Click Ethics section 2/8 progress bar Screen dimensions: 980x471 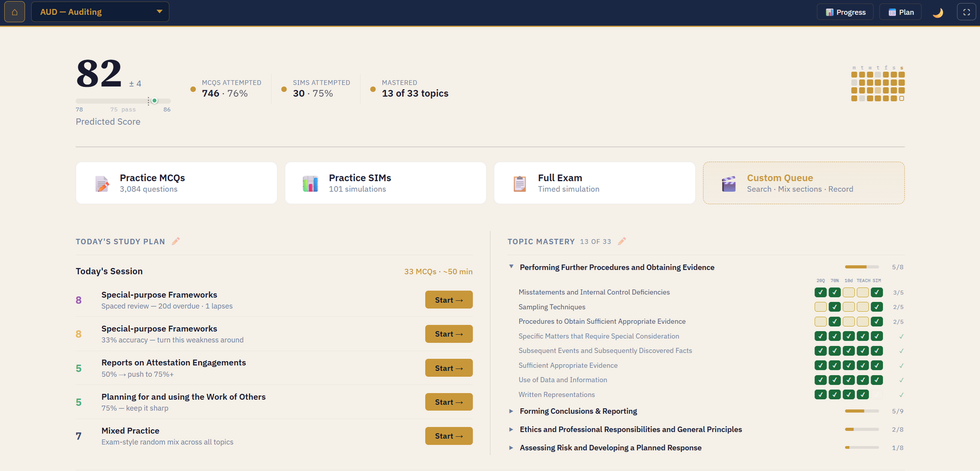[862, 429]
